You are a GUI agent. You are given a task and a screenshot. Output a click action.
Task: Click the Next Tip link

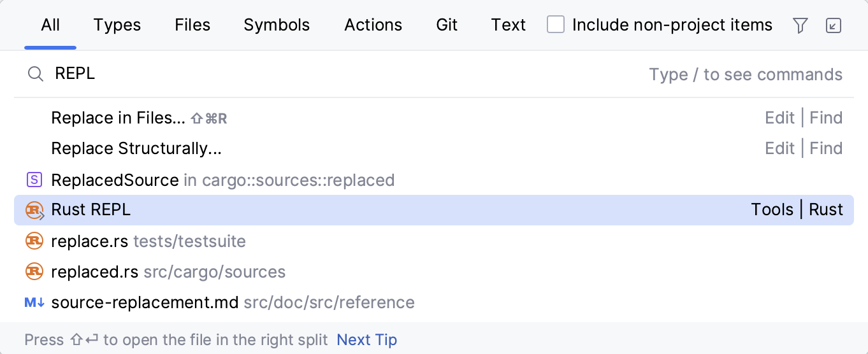(366, 340)
